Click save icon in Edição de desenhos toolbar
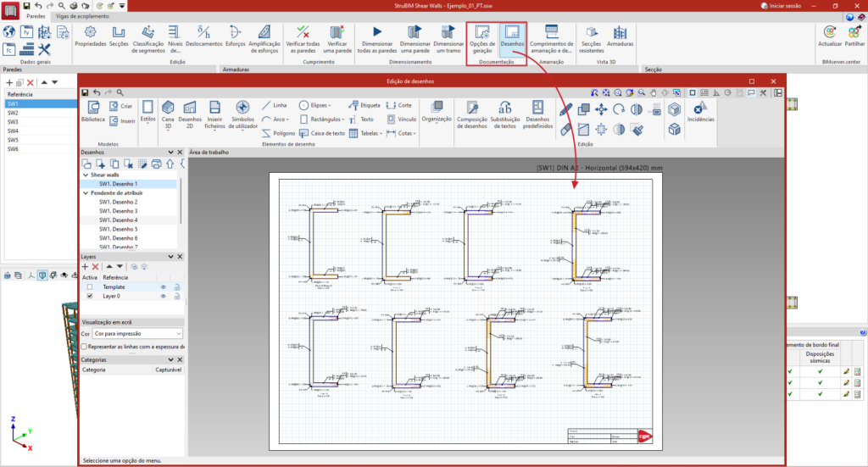Viewport: 868px width, 467px height. click(85, 93)
